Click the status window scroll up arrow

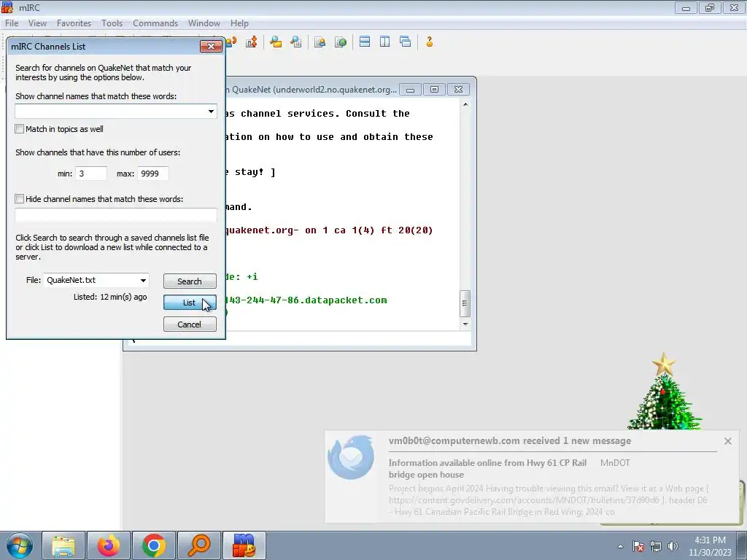tap(465, 104)
